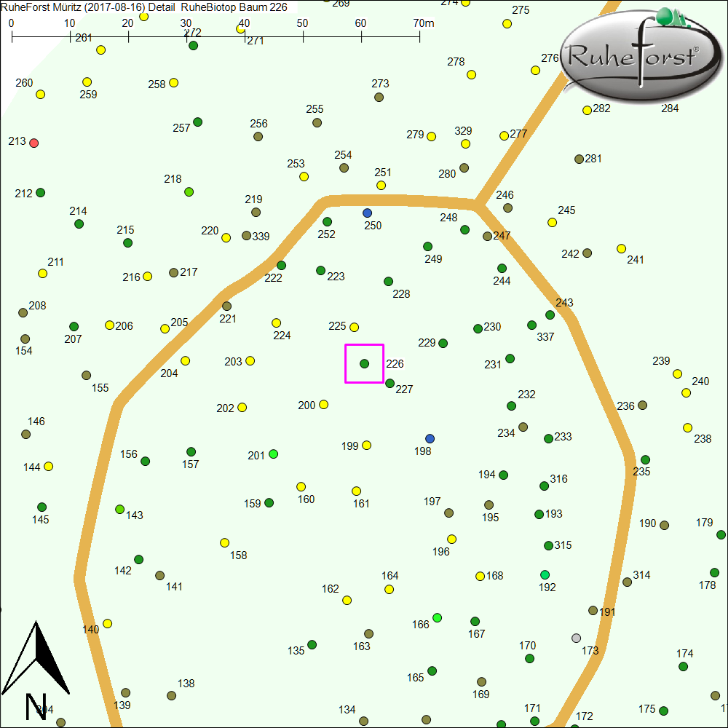Select the blue tree marker 198

(x=430, y=438)
